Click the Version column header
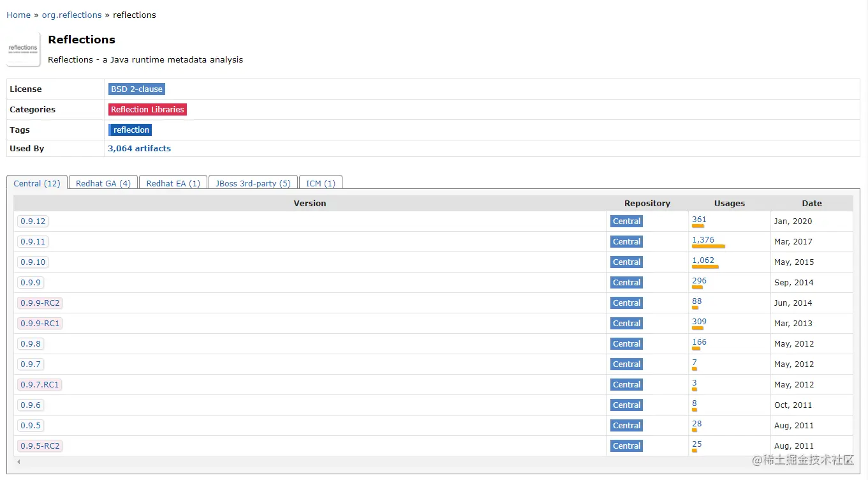Image resolution: width=868 pixels, height=480 pixels. 310,204
